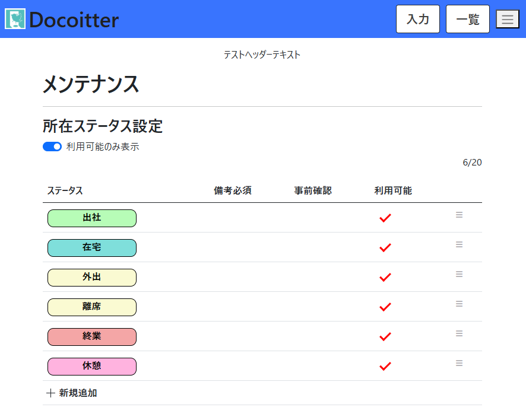The image size is (526, 420).
Task: Click the drag handle for 出社 row
Action: (x=459, y=215)
